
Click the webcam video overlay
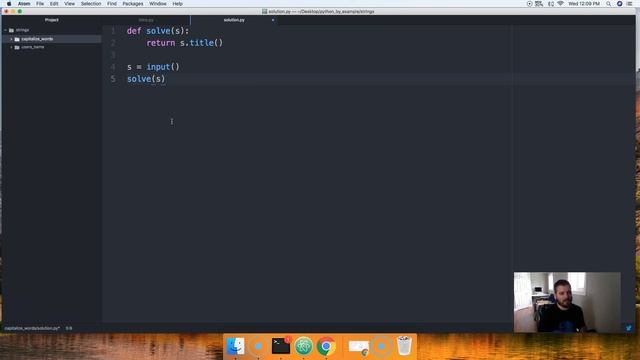567,302
